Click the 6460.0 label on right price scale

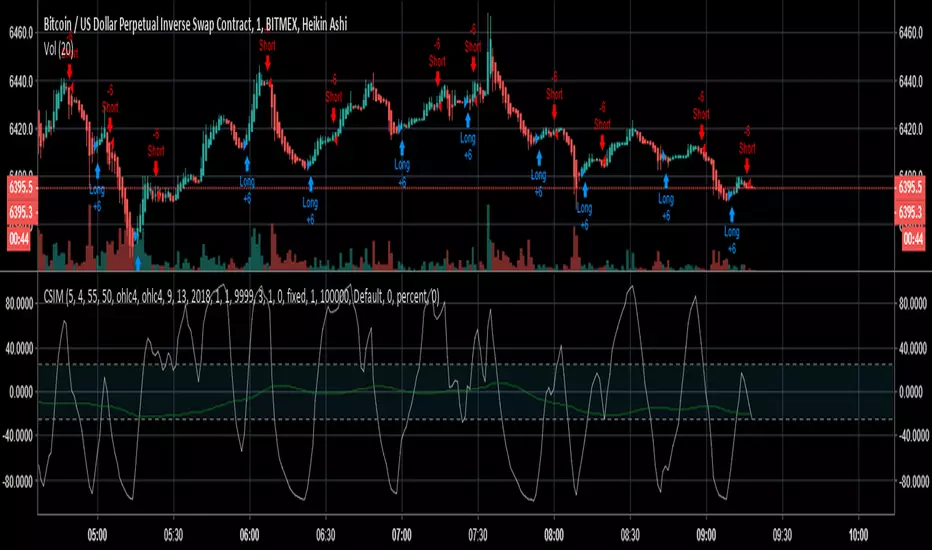pyautogui.click(x=912, y=33)
